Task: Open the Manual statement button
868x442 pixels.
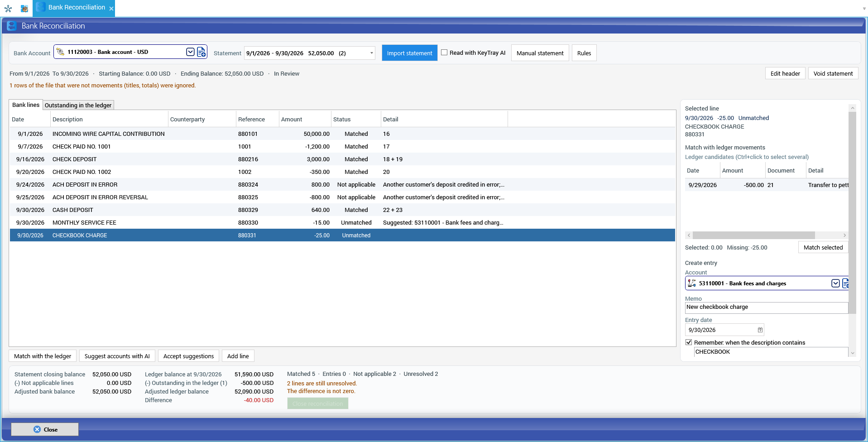Action: tap(540, 53)
